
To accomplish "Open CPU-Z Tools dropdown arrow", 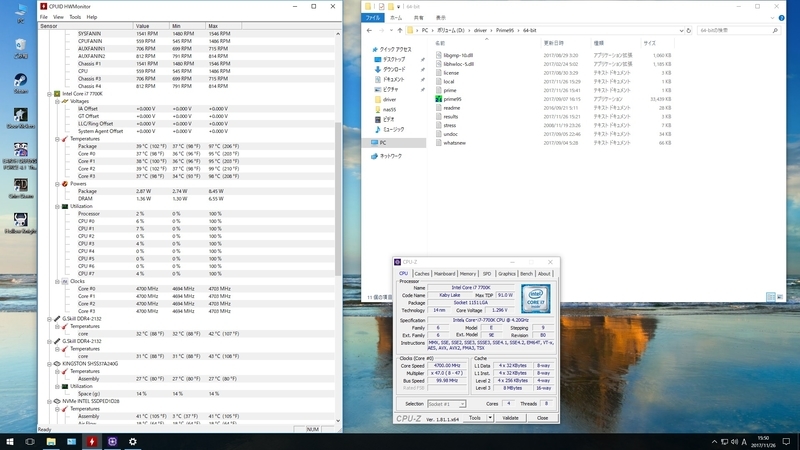I will [490, 418].
